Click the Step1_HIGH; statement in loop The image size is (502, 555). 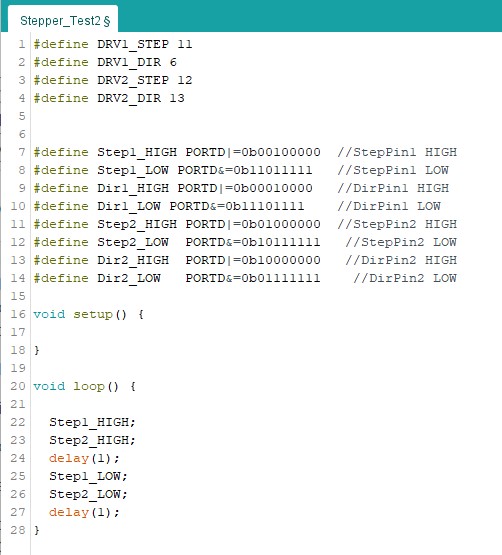coord(92,422)
